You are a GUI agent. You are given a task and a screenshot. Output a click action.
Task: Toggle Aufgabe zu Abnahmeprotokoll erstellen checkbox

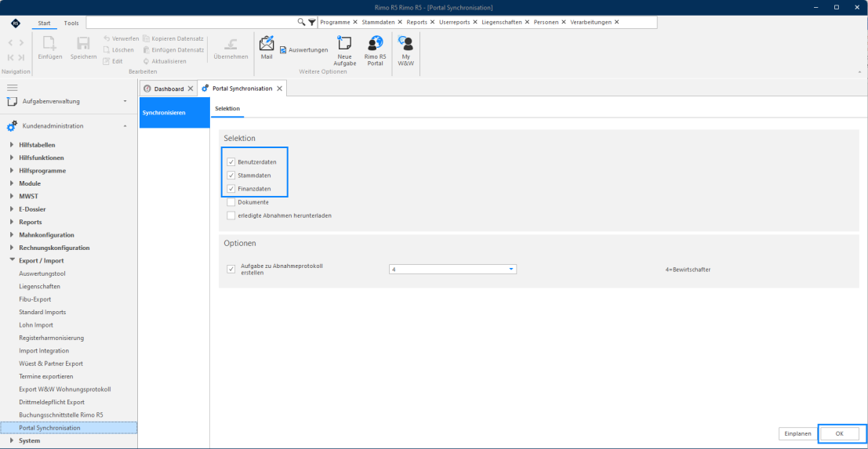tap(231, 270)
